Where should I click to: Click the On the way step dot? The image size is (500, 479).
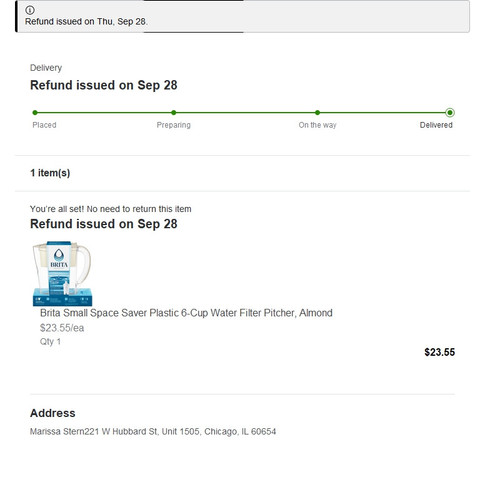click(317, 113)
